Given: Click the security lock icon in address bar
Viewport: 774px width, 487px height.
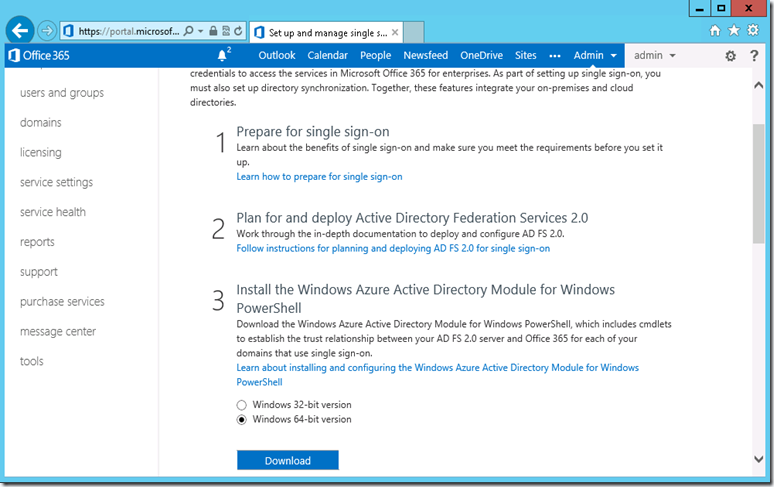Looking at the screenshot, I should tap(213, 31).
